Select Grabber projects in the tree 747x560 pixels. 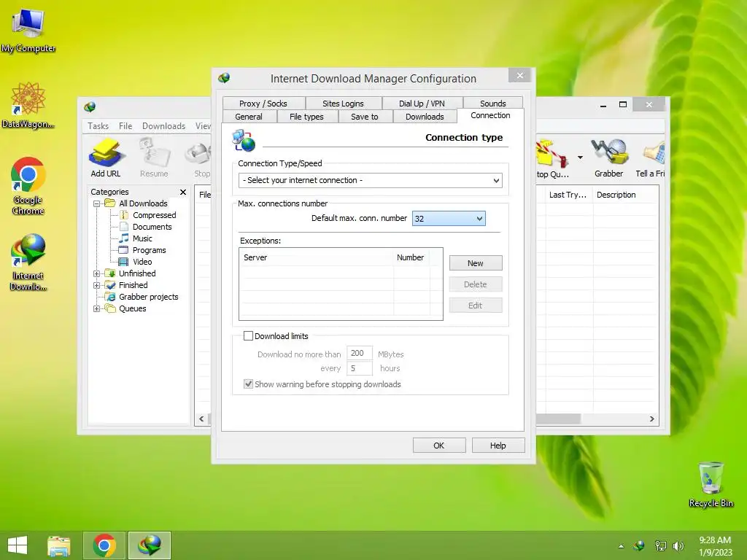[x=149, y=297]
